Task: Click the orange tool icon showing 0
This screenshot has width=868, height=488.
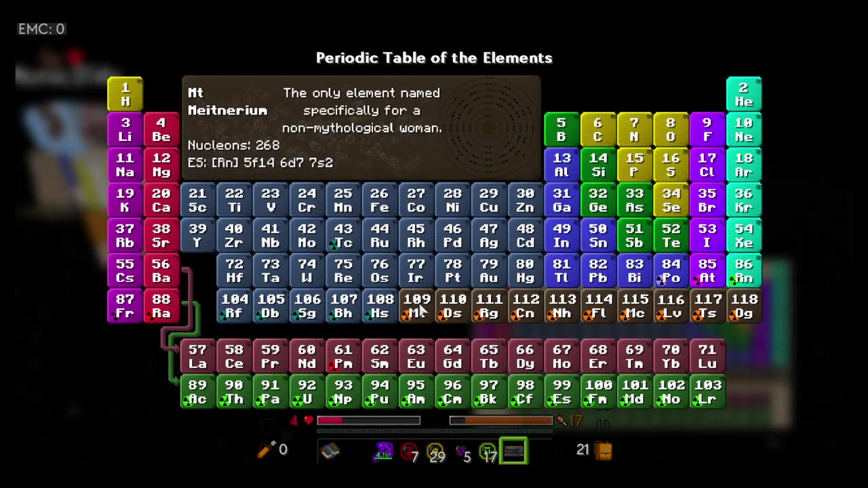Action: pos(267,449)
